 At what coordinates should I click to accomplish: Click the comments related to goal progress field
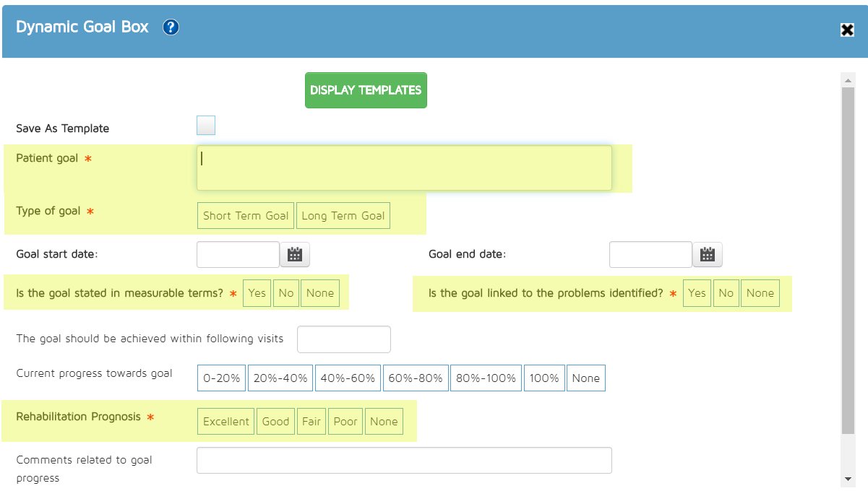tap(404, 461)
